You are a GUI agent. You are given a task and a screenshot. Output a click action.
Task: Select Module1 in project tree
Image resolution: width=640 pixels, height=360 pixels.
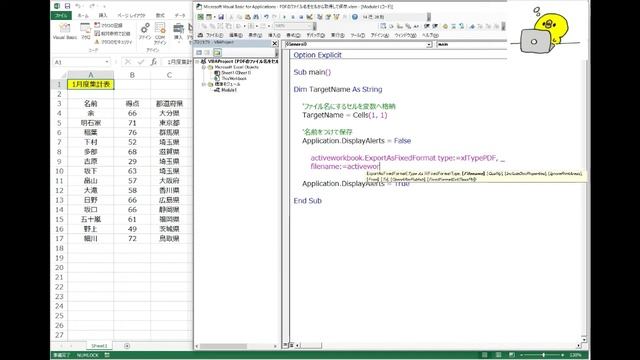pos(229,90)
